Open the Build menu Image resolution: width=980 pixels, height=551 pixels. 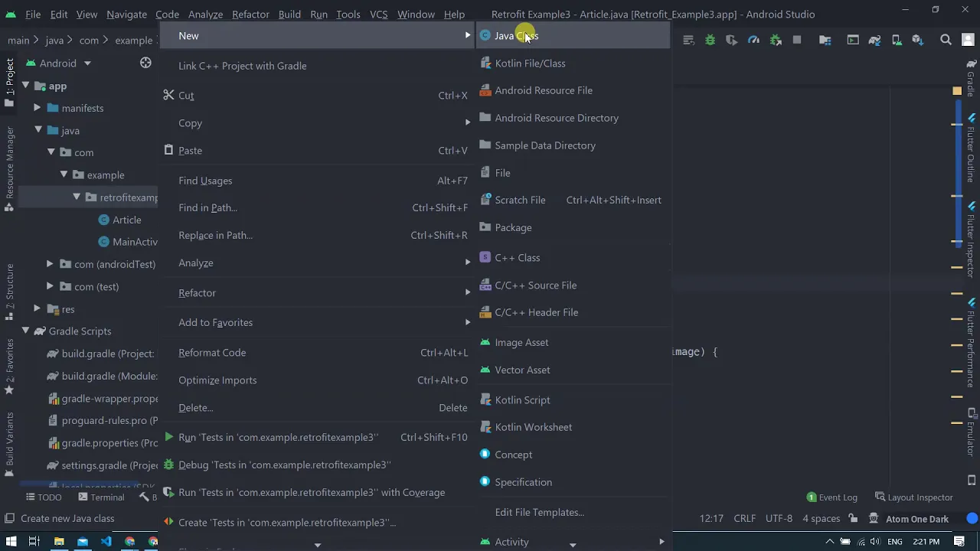click(289, 14)
